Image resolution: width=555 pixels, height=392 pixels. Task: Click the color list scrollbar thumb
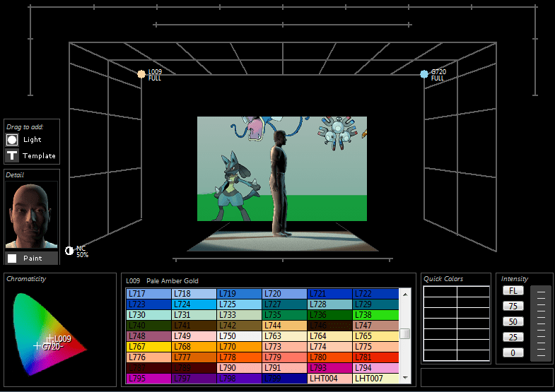point(405,333)
